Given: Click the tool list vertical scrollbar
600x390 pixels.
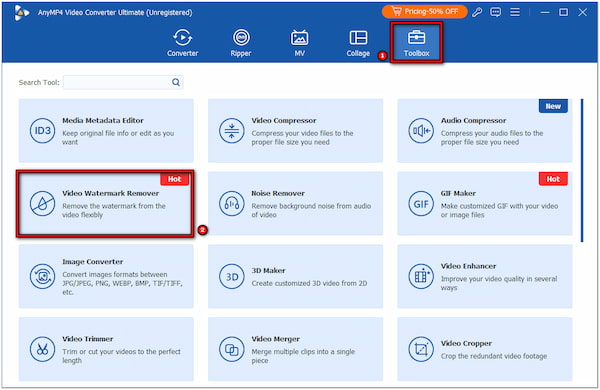Looking at the screenshot, I should (582, 170).
